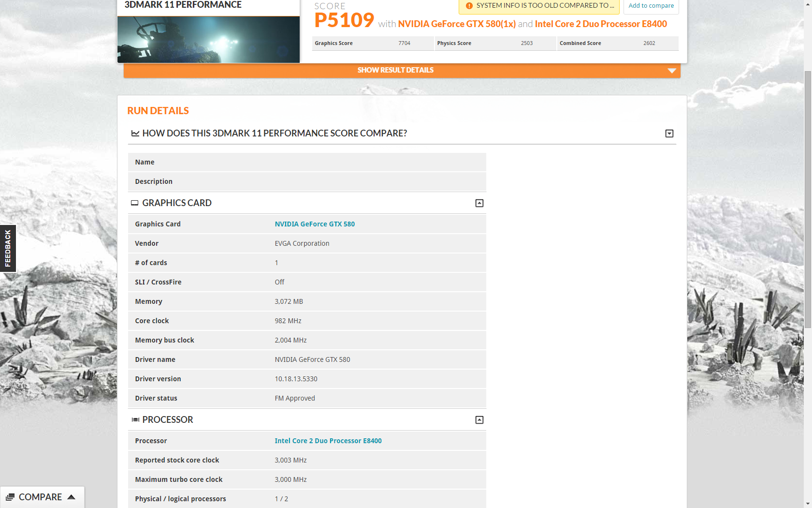Click the 3,072 MB memory value
Viewport: 812px width, 508px height.
(x=289, y=301)
